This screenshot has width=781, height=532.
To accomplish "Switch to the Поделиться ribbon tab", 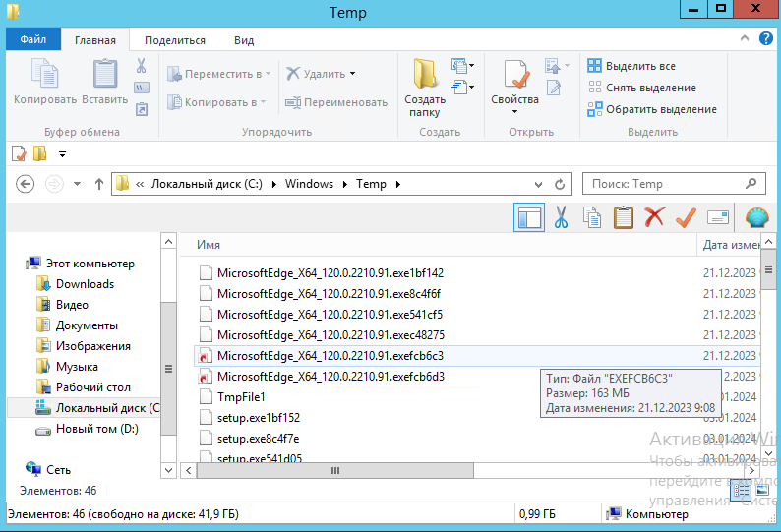I will [175, 40].
